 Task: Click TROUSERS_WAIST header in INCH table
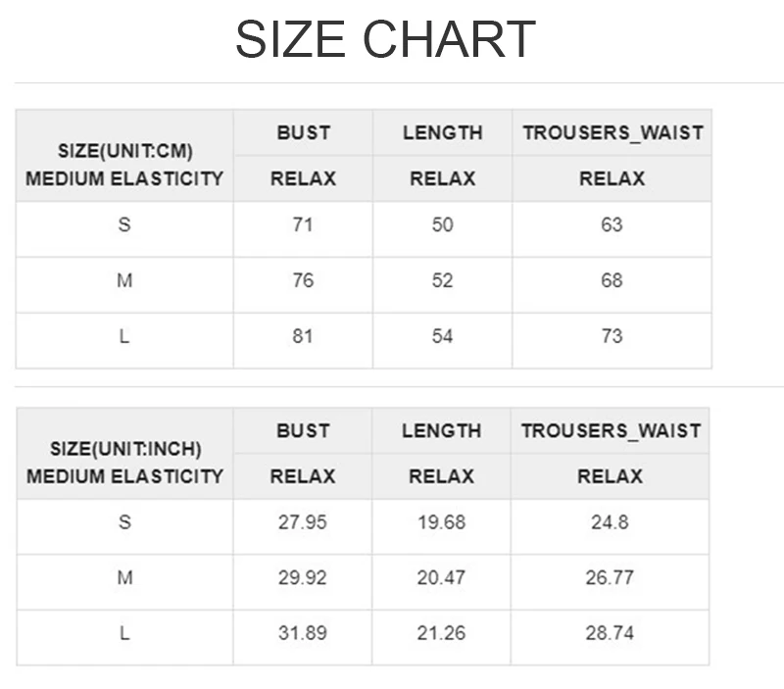tap(611, 430)
